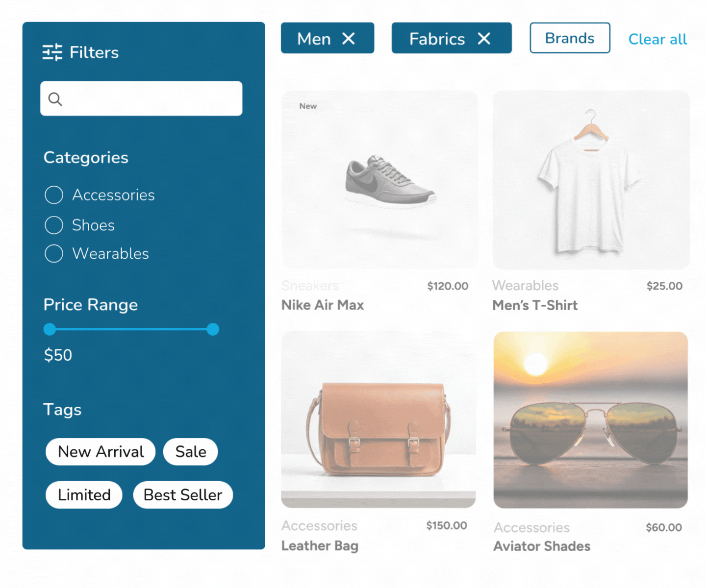706x588 pixels.
Task: Toggle the Best Seller tag
Action: [183, 494]
